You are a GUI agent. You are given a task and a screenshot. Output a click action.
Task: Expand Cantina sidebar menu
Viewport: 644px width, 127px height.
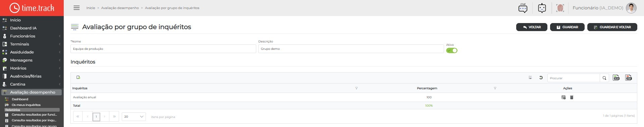pos(32,84)
